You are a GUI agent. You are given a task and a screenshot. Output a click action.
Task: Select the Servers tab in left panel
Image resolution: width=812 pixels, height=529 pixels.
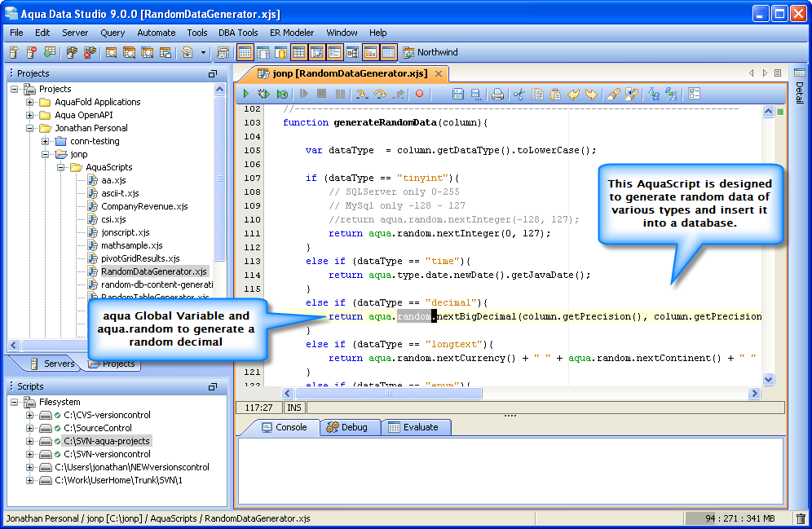click(x=52, y=364)
